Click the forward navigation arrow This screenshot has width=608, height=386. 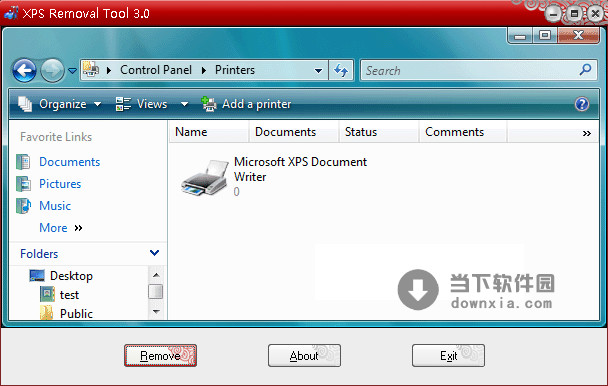pyautogui.click(x=52, y=71)
